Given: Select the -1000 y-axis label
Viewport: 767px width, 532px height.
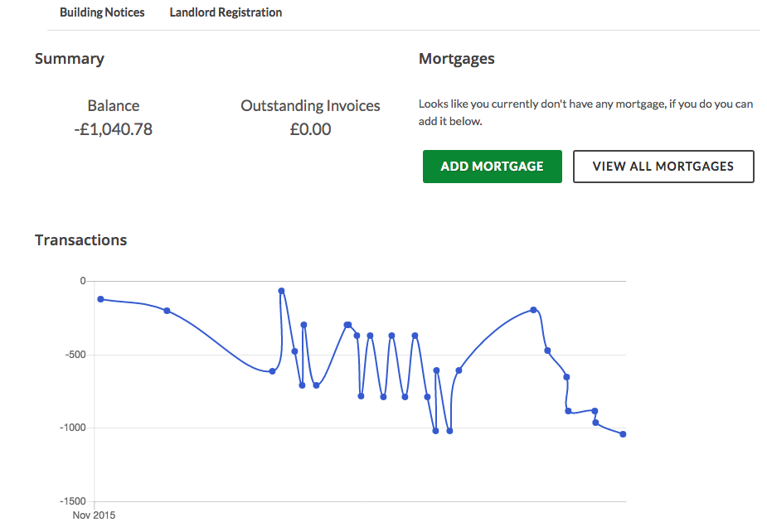Looking at the screenshot, I should pyautogui.click(x=73, y=428).
